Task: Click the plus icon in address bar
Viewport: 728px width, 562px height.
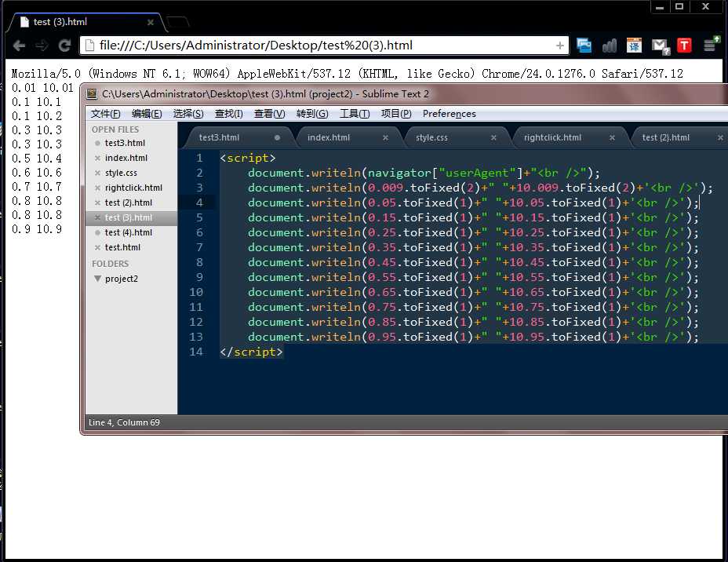Action: tap(559, 46)
